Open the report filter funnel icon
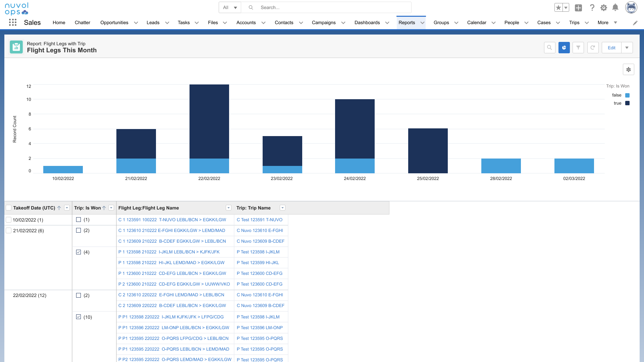 pos(578,48)
